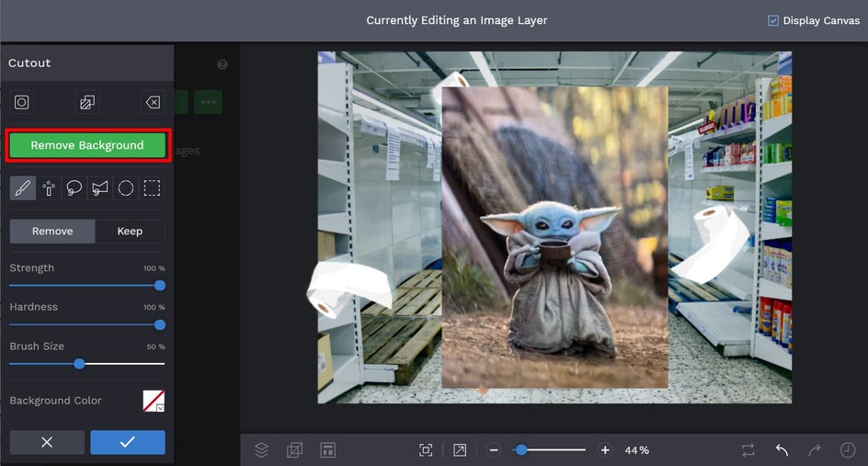Open the layers panel icon

point(261,449)
